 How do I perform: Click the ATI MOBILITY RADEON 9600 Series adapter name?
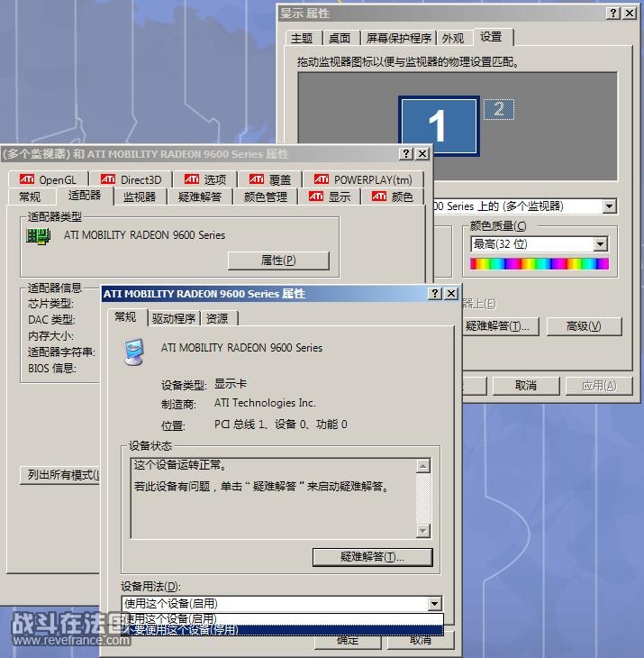point(145,235)
